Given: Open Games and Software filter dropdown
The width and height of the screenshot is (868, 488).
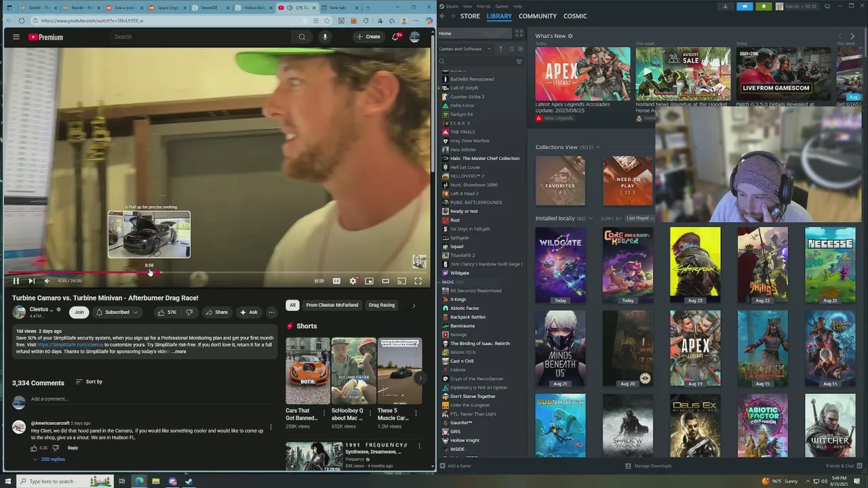Looking at the screenshot, I should tap(464, 49).
